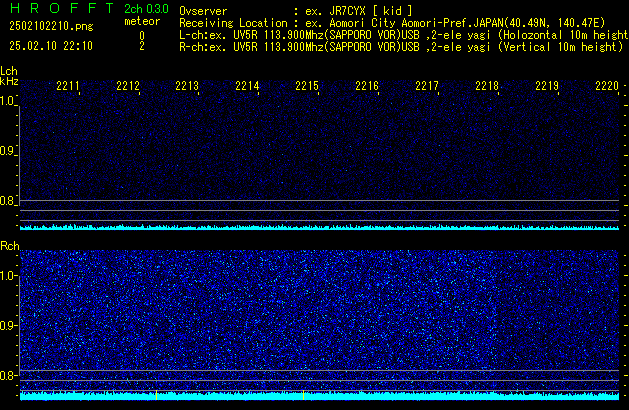Click the 2216 time tick label

point(367,86)
